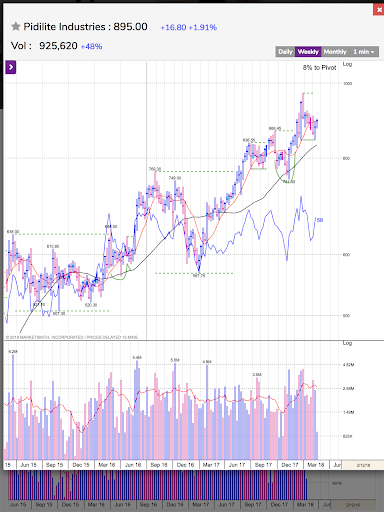Select the Jun 16 date marker
384x512 pixels.
pyautogui.click(x=133, y=465)
